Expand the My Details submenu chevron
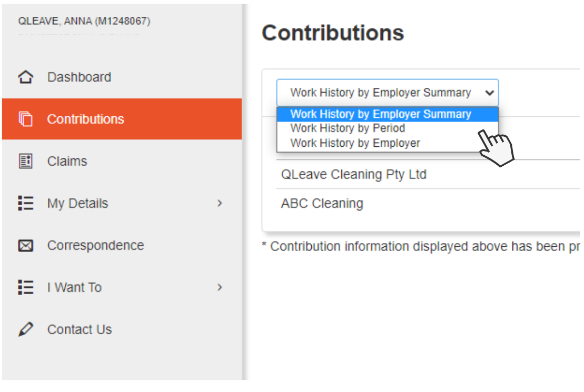 (x=220, y=204)
